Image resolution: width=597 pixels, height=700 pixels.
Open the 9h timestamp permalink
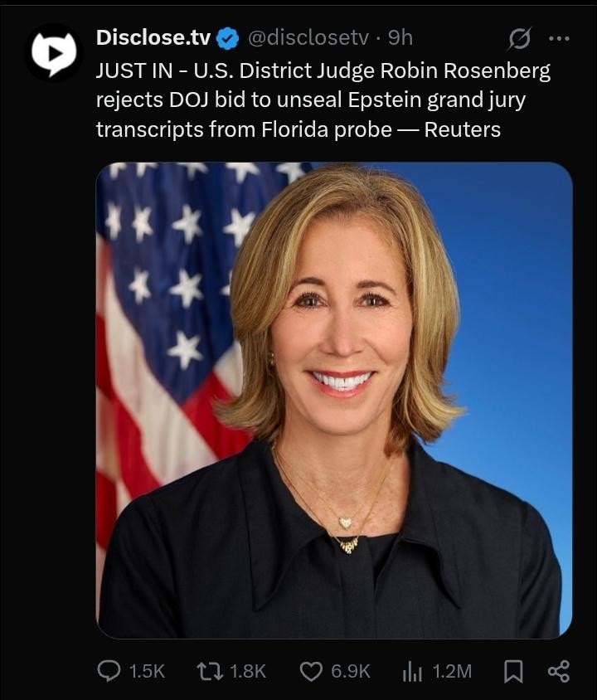400,38
